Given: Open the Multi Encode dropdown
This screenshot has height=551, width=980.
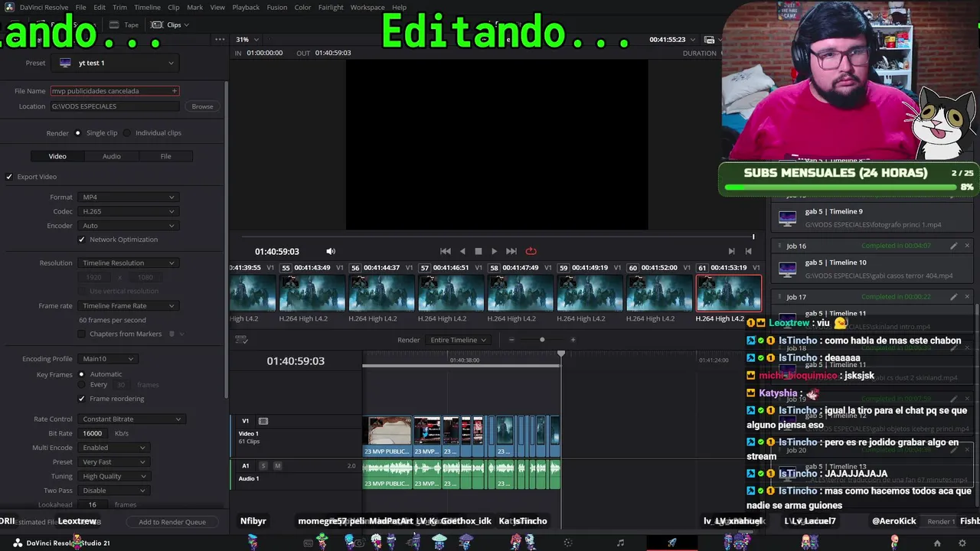Looking at the screenshot, I should pyautogui.click(x=113, y=448).
